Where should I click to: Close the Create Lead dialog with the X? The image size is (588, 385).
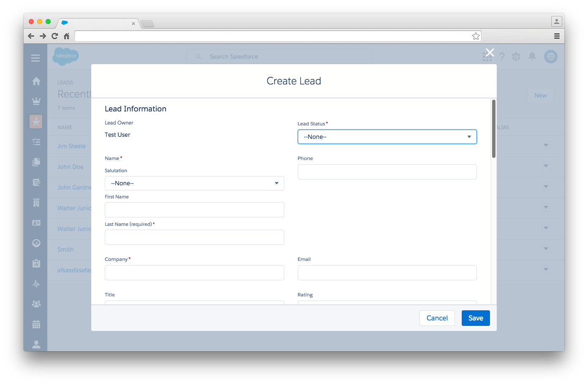pyautogui.click(x=490, y=52)
